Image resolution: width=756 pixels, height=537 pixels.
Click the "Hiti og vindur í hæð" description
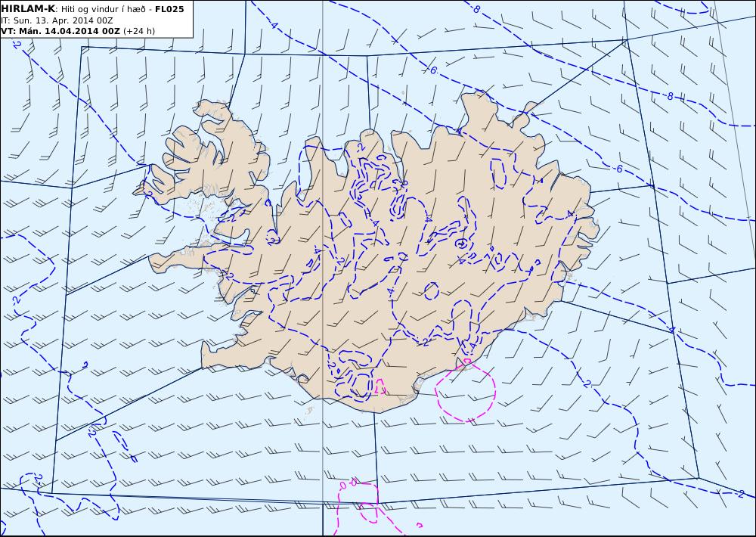click(103, 9)
